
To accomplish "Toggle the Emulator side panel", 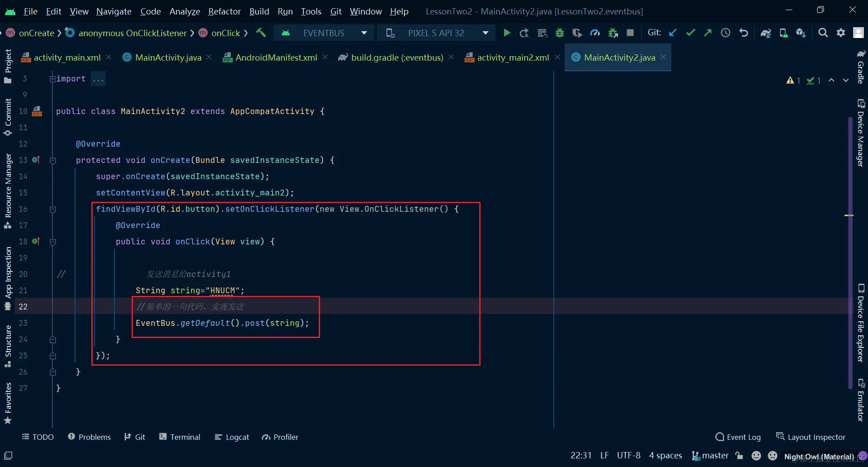I will (x=861, y=400).
